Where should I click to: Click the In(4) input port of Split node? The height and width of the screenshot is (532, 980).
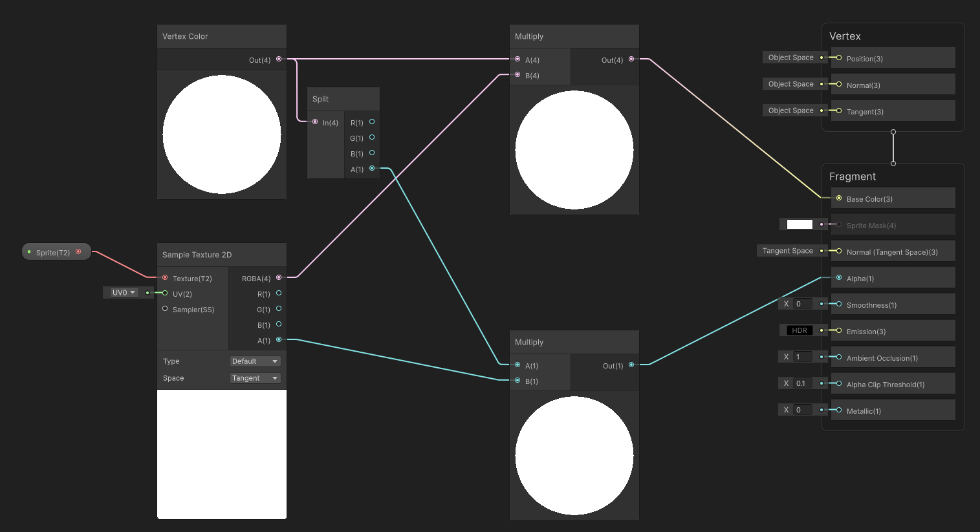click(316, 122)
